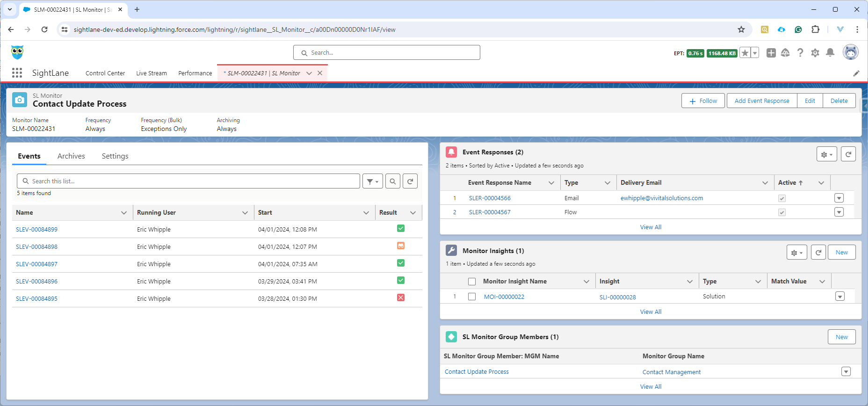The image size is (868, 406).
Task: Open Chrome three-dot menu
Action: pyautogui.click(x=857, y=29)
